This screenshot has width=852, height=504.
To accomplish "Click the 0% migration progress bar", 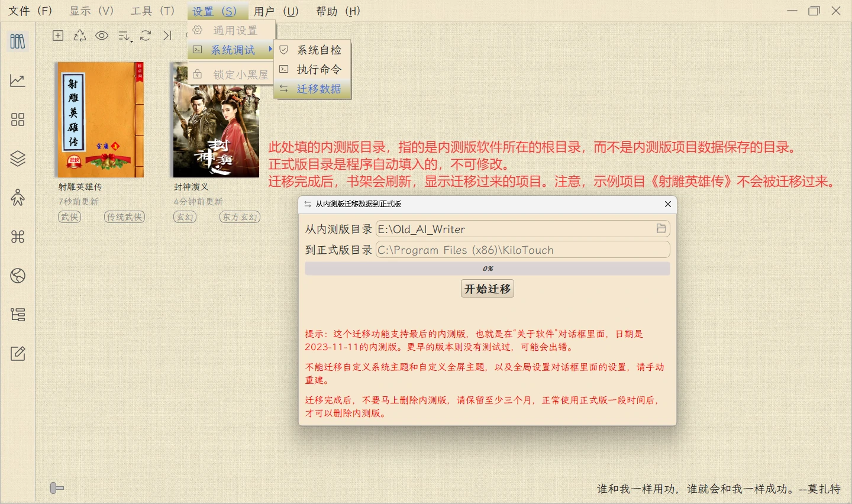I will (x=488, y=269).
